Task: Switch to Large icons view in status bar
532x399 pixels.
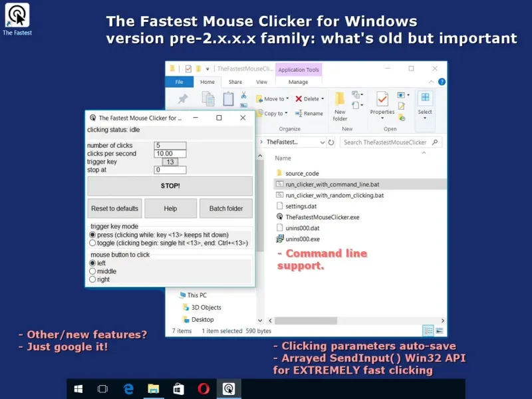Action: 440,331
